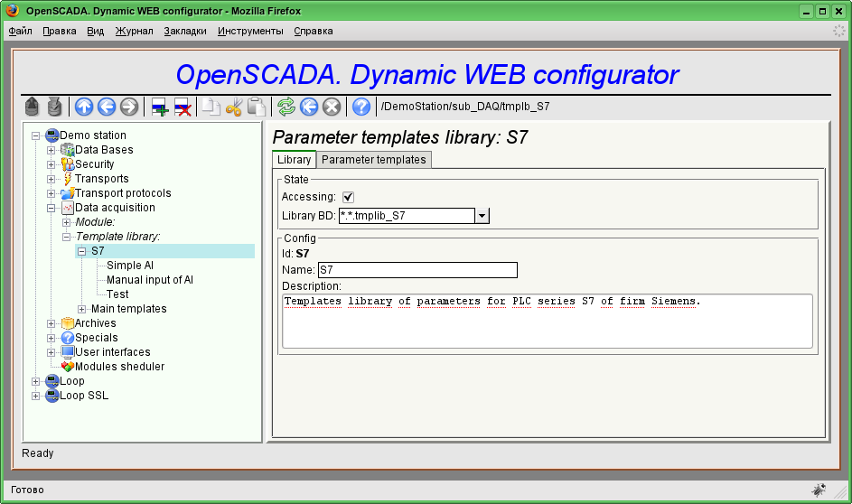This screenshot has height=504, width=852.
Task: Expand the Transports node
Action: pyautogui.click(x=51, y=179)
